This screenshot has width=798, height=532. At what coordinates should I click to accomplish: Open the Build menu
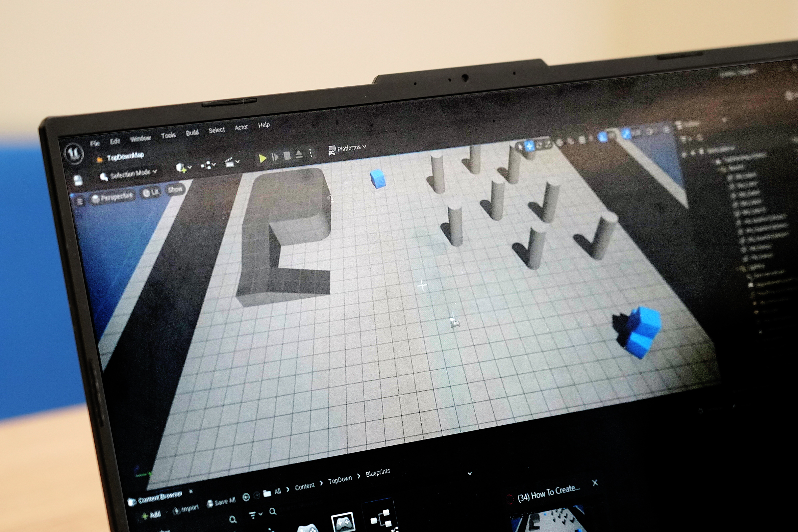pyautogui.click(x=192, y=133)
